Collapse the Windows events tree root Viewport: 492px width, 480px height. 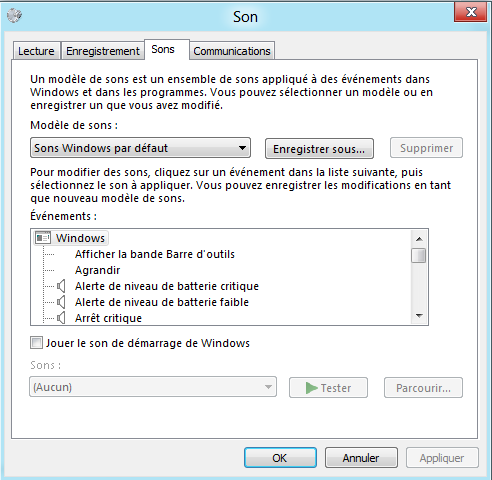pos(80,238)
